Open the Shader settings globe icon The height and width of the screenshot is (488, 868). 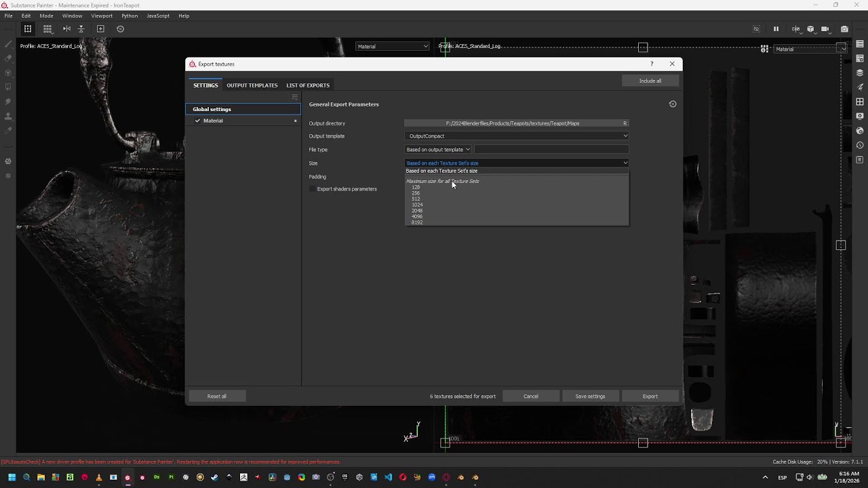pyautogui.click(x=860, y=130)
